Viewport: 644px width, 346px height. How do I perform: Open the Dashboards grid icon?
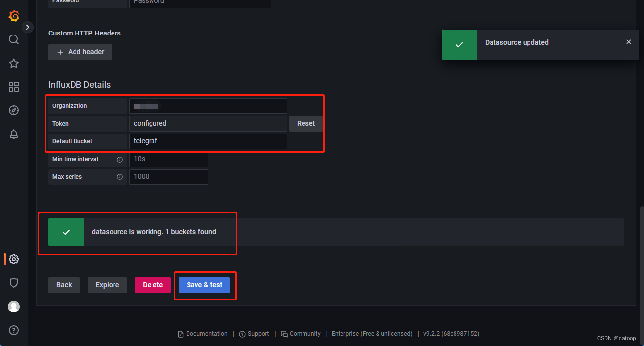[14, 87]
